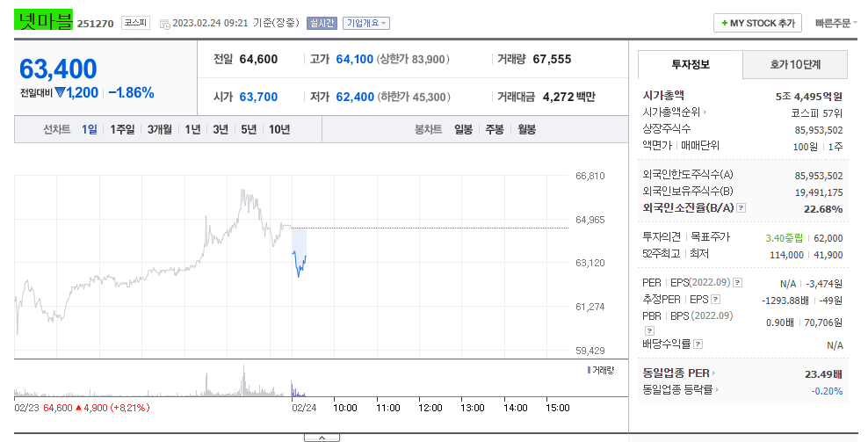Collapse the chart with the bottom arrow handle

pos(322,438)
